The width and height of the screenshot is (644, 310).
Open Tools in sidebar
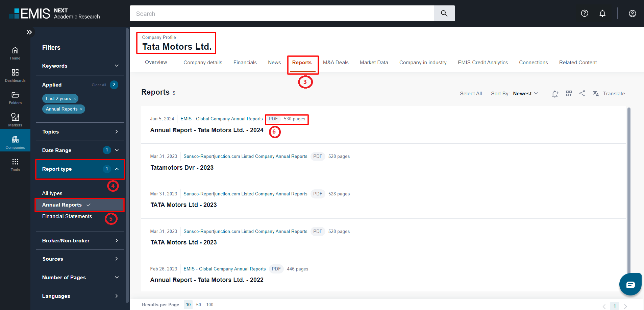[15, 165]
